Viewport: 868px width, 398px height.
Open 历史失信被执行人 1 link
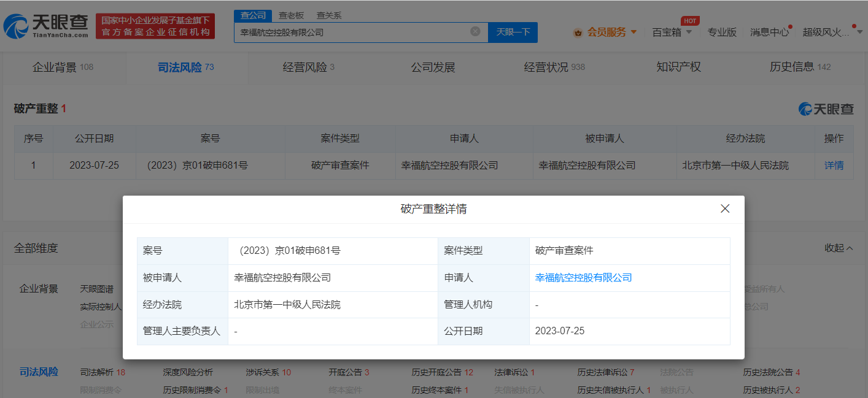[x=614, y=390]
